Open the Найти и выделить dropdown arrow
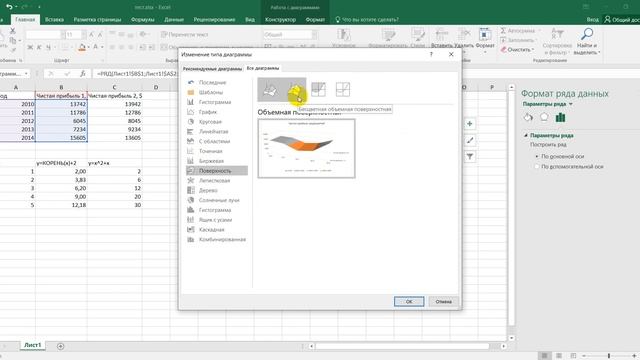Screen dimensions: 640x360 click(599, 52)
